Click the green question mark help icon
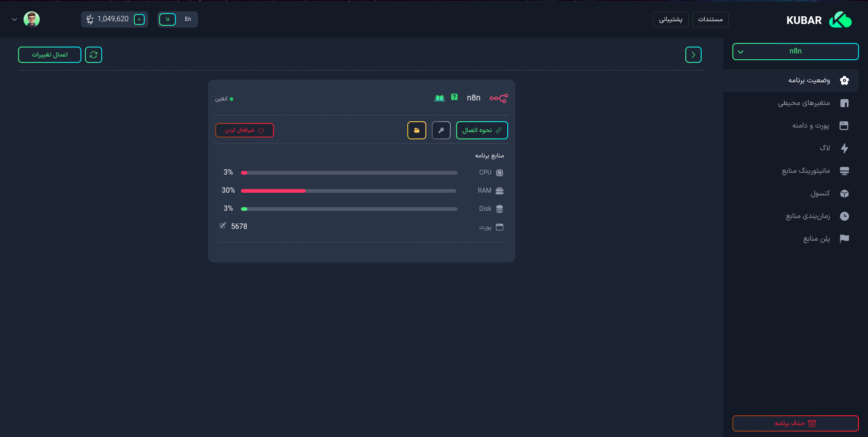Screen dimensions: 868x437 pos(454,97)
